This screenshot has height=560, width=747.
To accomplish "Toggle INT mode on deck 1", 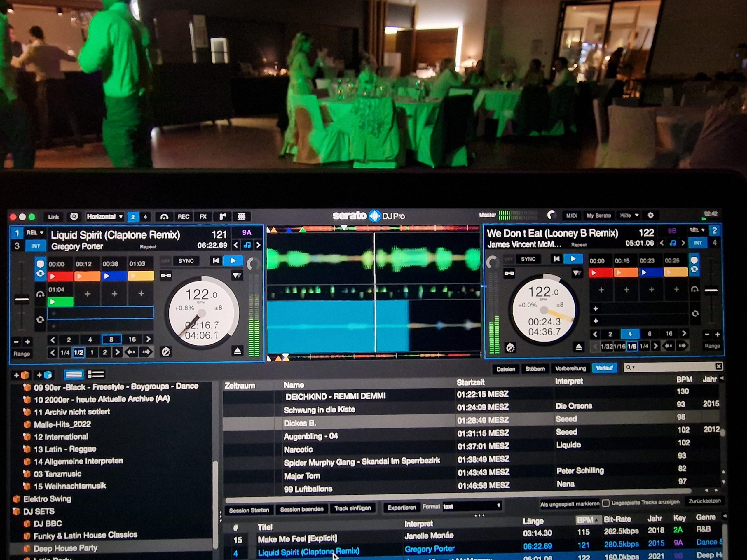I will 36,246.
